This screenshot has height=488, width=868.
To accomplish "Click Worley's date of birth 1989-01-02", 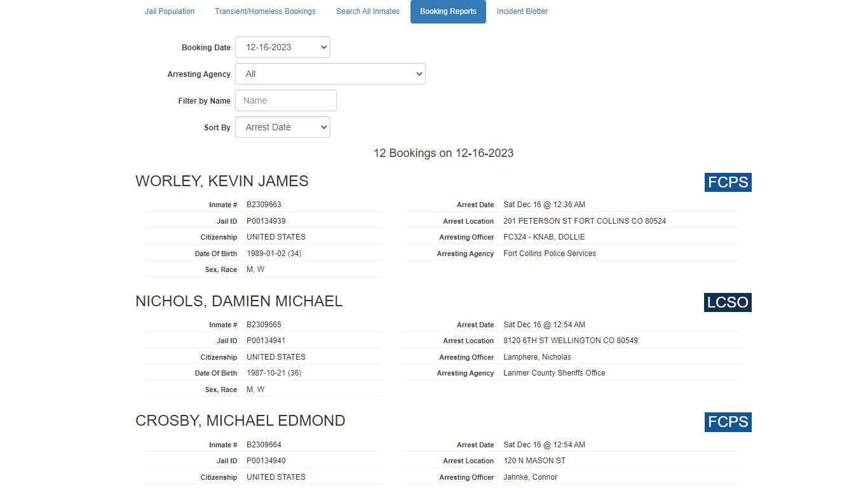I will 274,254.
